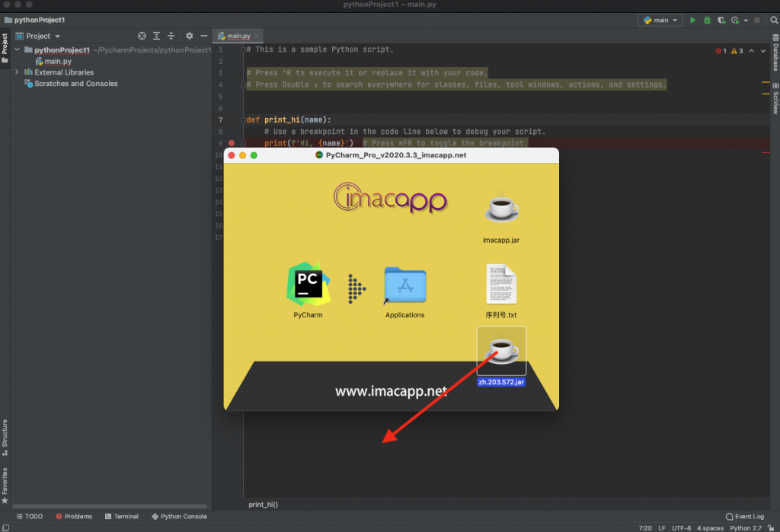This screenshot has width=780, height=532.
Task: Open the Event Log
Action: (745, 517)
